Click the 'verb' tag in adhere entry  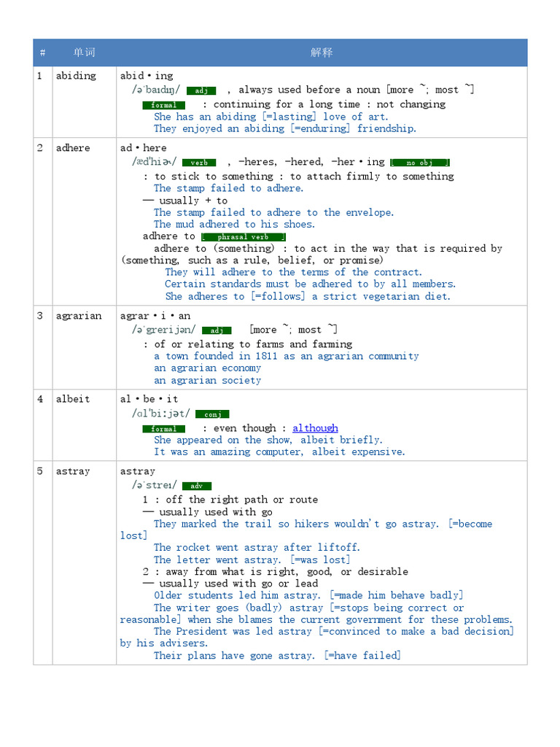199,163
